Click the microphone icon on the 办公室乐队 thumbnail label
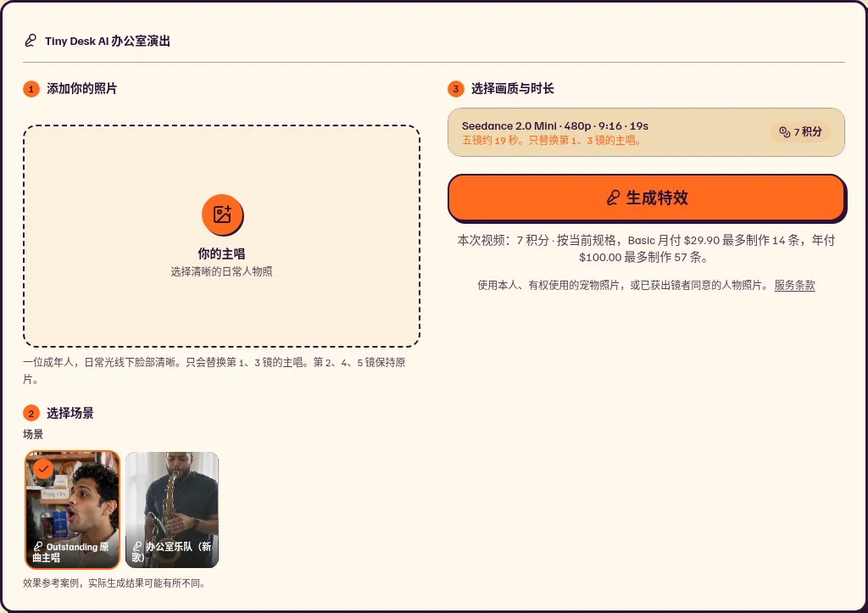Viewport: 868px width, 613px height. click(x=137, y=547)
